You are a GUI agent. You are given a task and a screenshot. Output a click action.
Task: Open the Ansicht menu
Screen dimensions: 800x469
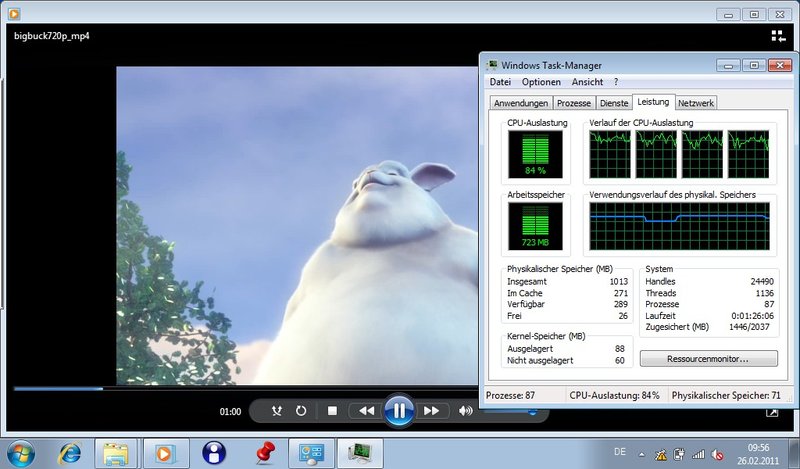(587, 82)
